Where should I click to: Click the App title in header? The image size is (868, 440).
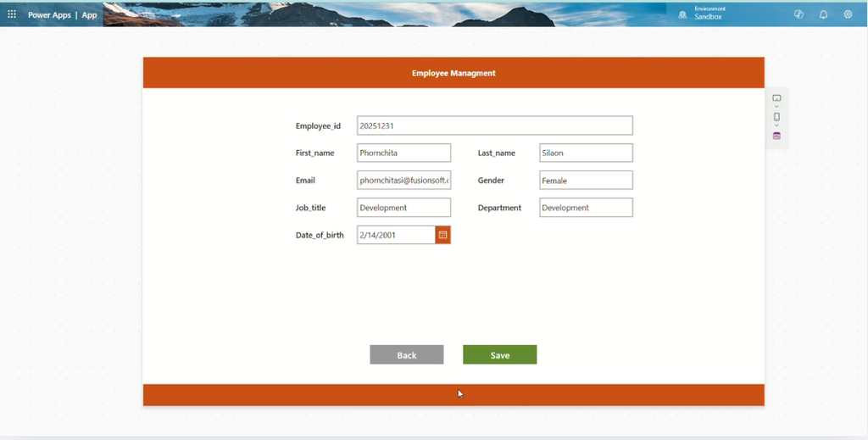pos(89,15)
